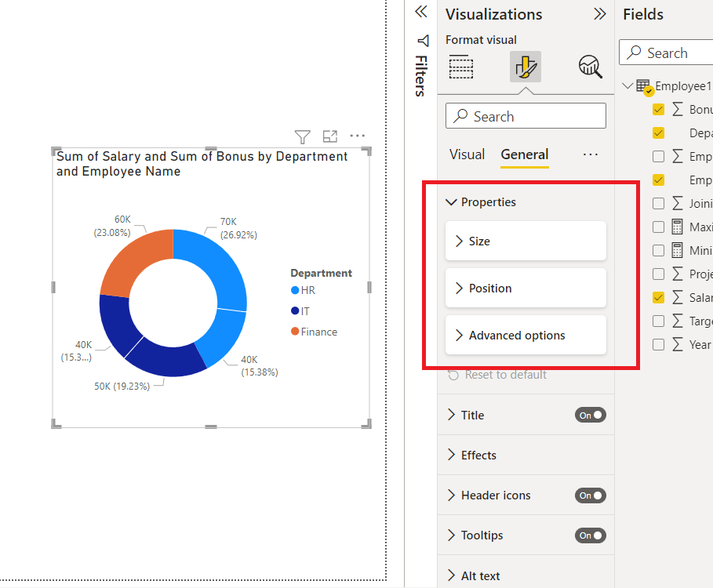Click the chart title text

pos(202,164)
